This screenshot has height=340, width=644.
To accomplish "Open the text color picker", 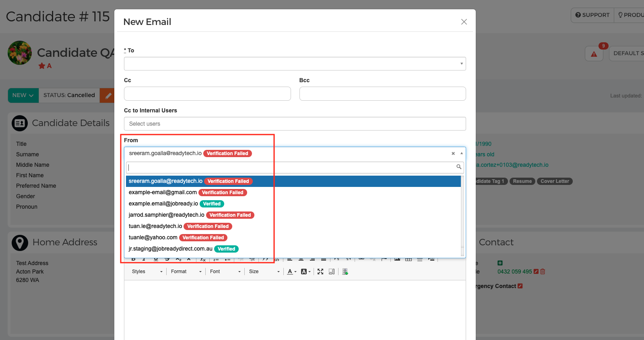I will (x=292, y=272).
